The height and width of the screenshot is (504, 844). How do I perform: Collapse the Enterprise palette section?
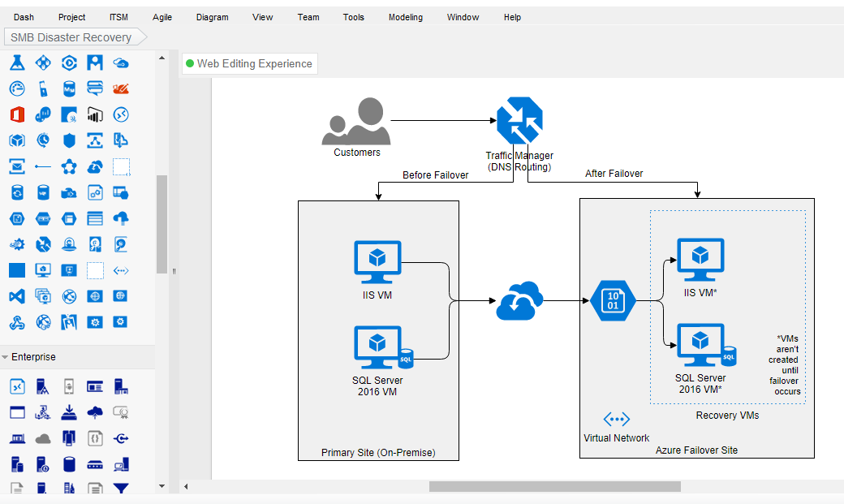(x=5, y=357)
